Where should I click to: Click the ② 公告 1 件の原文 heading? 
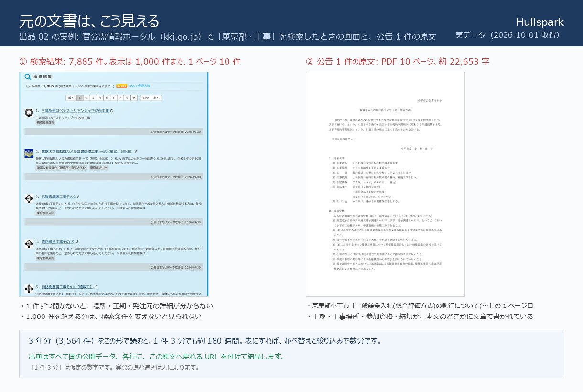pos(398,61)
